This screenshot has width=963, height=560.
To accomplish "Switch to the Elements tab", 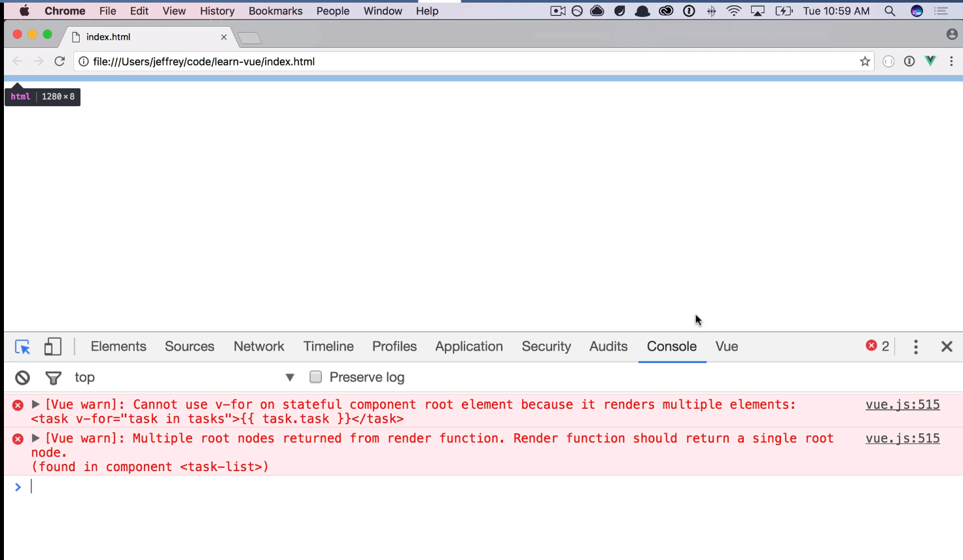I will pyautogui.click(x=118, y=347).
